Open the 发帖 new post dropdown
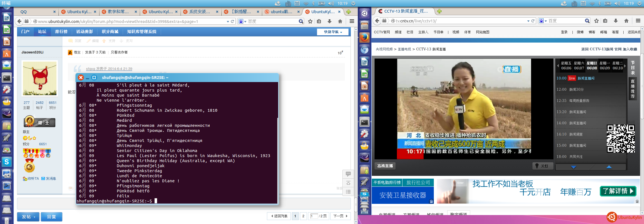This screenshot has width=644, height=224. pyautogui.click(x=28, y=217)
